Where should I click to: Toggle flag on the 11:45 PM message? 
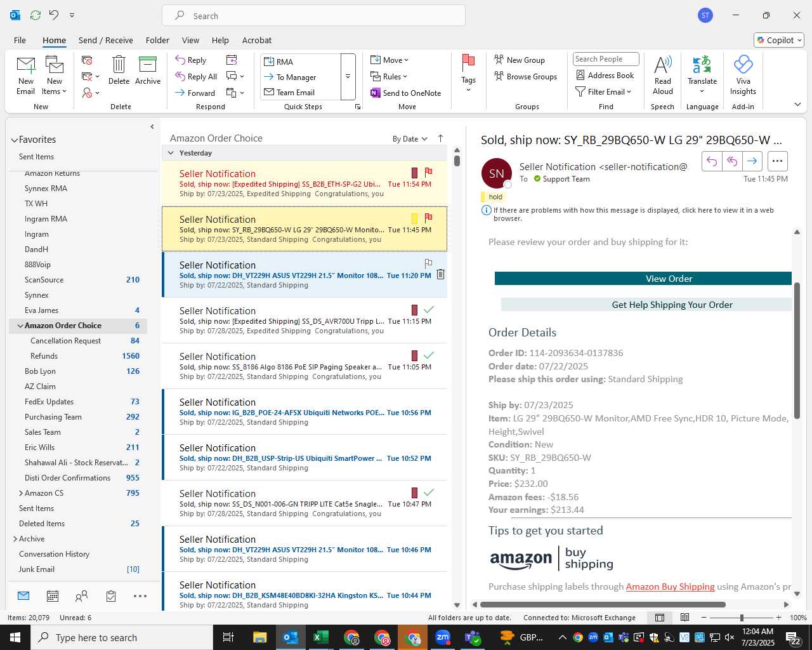click(x=428, y=217)
